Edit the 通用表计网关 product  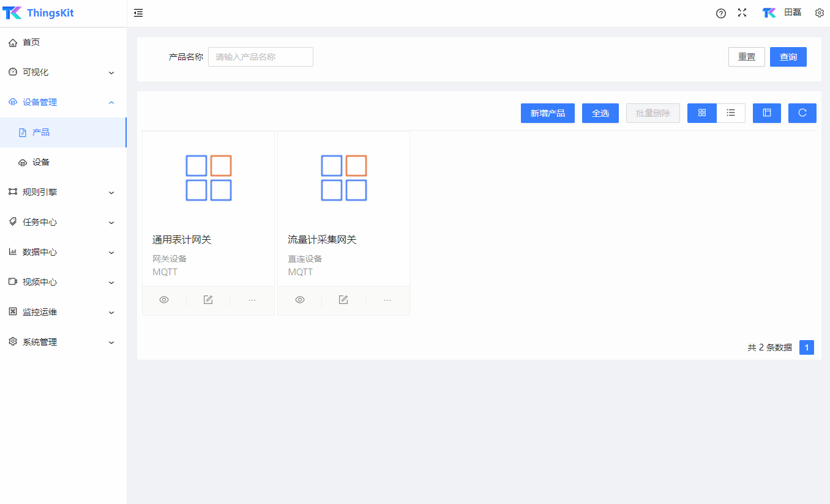pyautogui.click(x=207, y=300)
